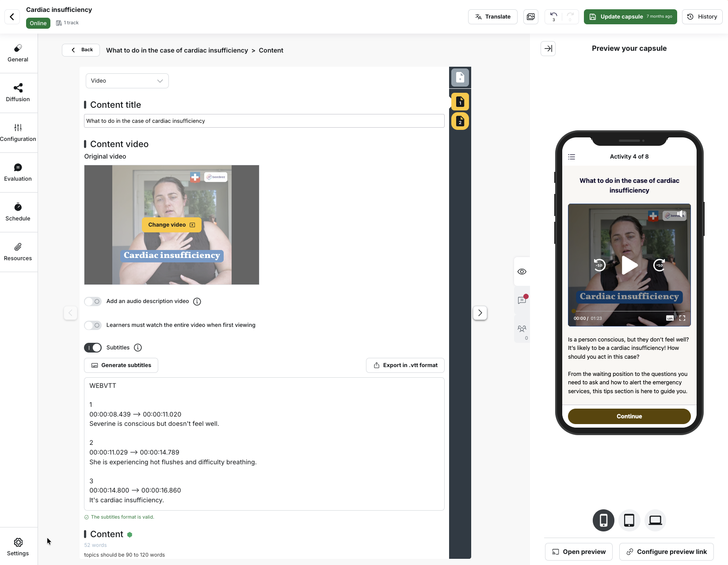
Task: Enable Add an audio description video
Action: [x=93, y=301]
